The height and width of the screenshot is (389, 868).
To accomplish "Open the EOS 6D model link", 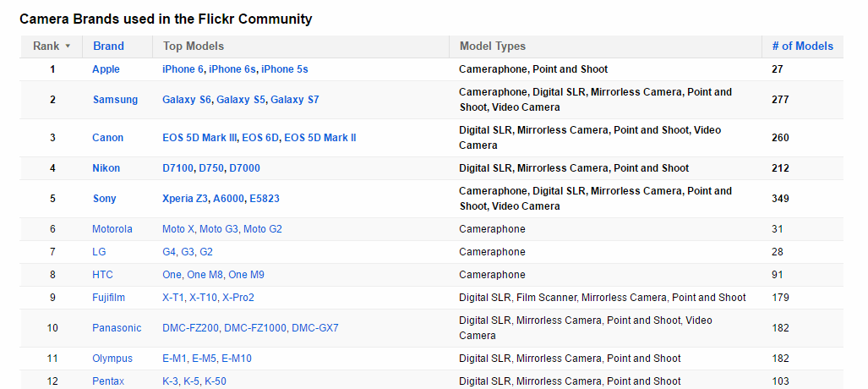I will click(x=260, y=138).
